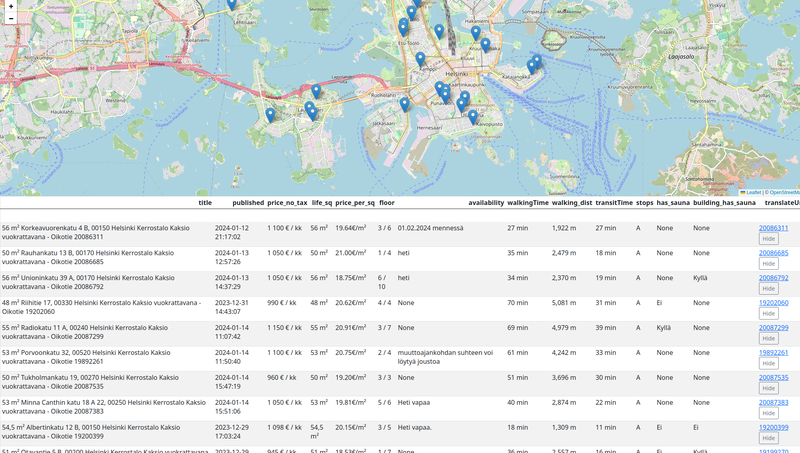Zoom out the map with the minus control
Image resolution: width=800 pixels, height=453 pixels.
tap(11, 18)
